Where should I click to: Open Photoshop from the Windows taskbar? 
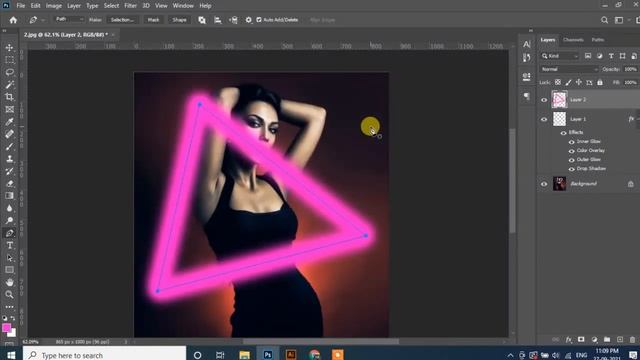[x=268, y=355]
